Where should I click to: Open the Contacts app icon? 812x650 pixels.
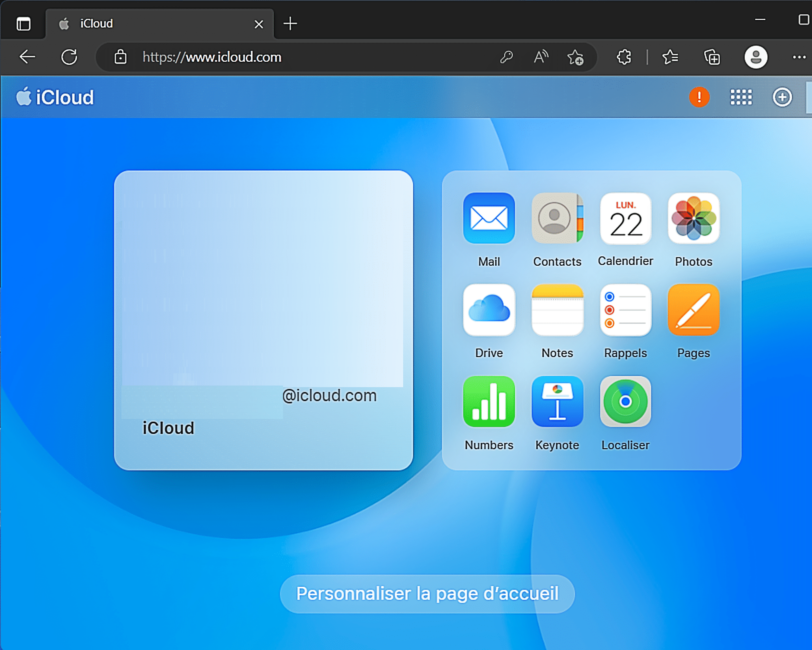pyautogui.click(x=557, y=218)
